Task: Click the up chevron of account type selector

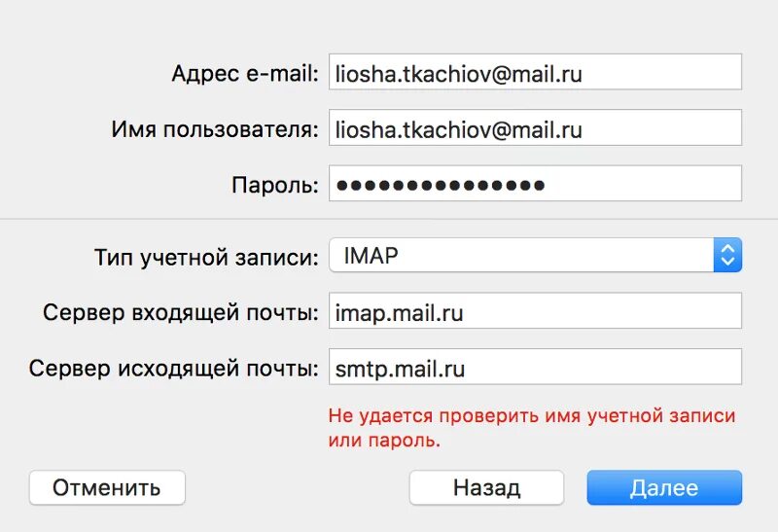Action: pos(727,249)
